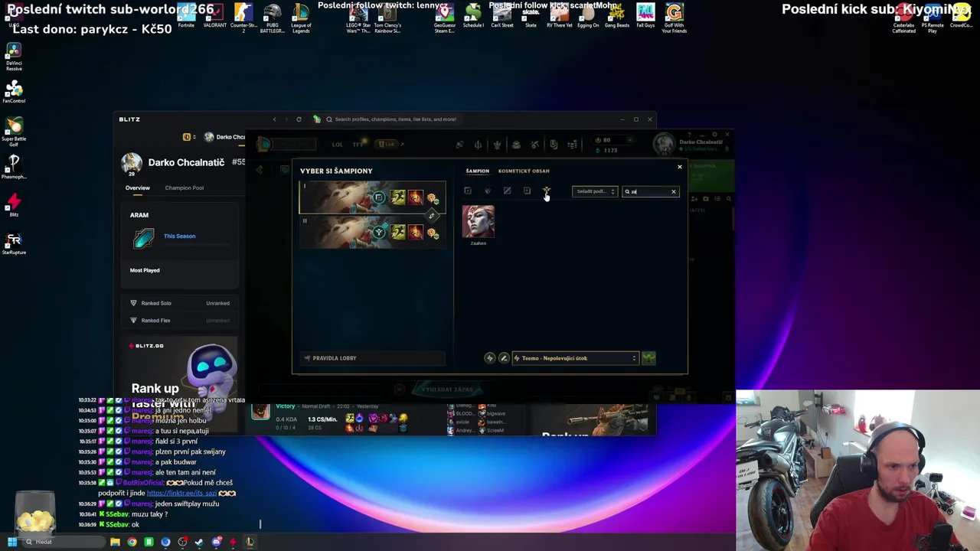
Task: Open FanControl desktop shortcut
Action: point(14,92)
